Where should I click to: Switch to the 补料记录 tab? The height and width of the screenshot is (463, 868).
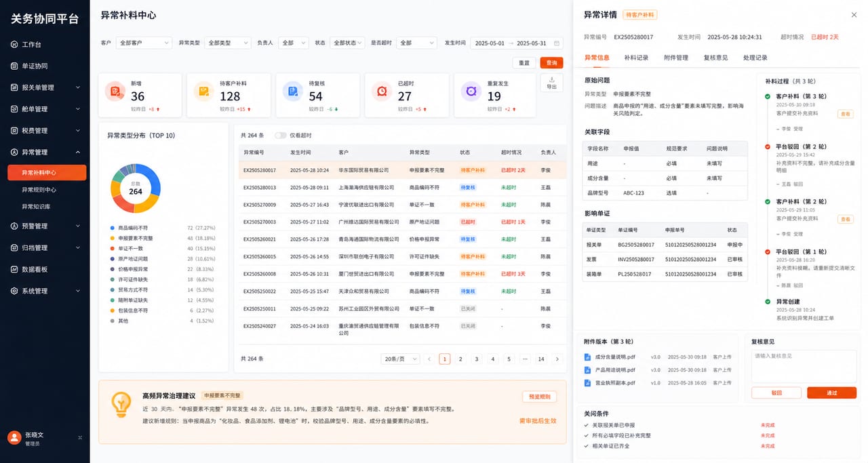pyautogui.click(x=636, y=58)
